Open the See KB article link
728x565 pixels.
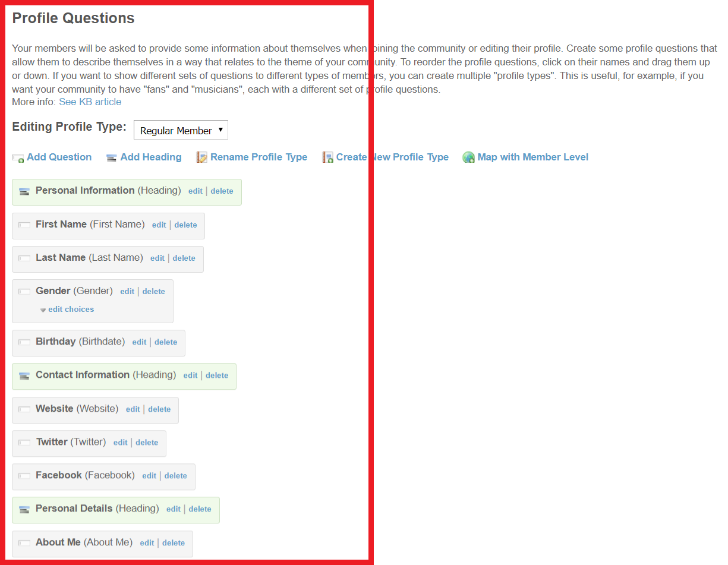(90, 102)
